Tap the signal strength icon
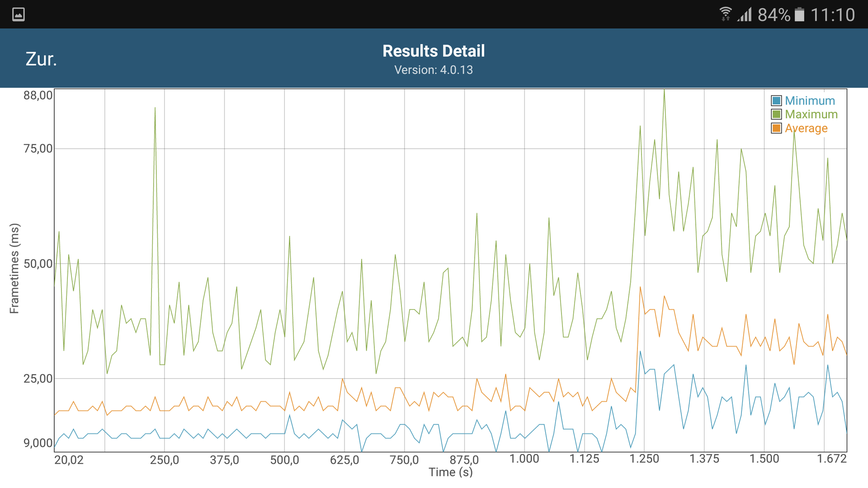This screenshot has height=488, width=868. click(744, 14)
